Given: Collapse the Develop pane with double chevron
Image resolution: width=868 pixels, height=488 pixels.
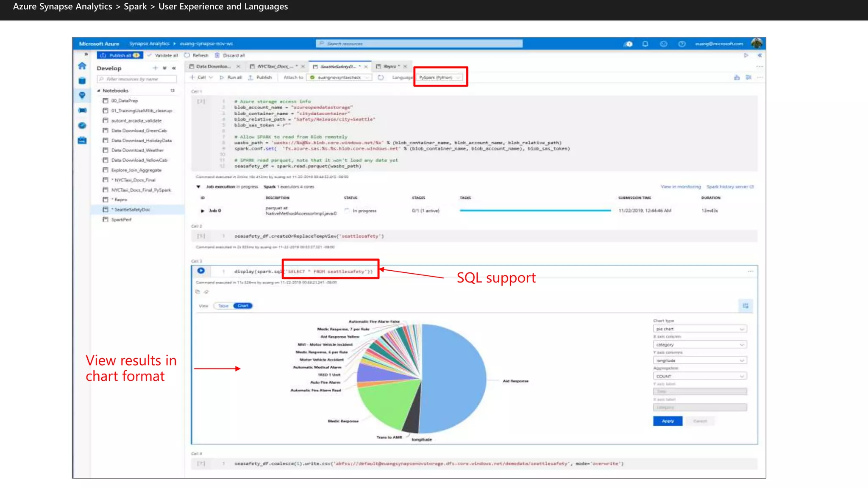Looking at the screenshot, I should (174, 68).
